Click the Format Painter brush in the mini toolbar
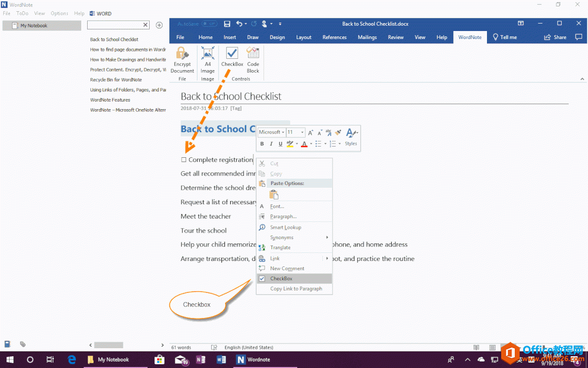Screen dimensions: 588x368 (338, 132)
